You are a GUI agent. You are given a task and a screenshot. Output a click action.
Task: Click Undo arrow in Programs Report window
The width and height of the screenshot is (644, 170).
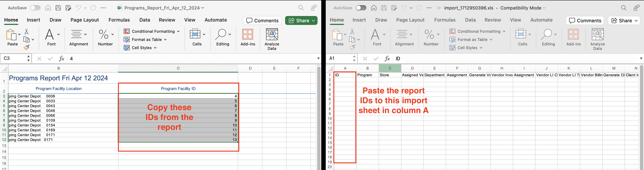coord(78,8)
